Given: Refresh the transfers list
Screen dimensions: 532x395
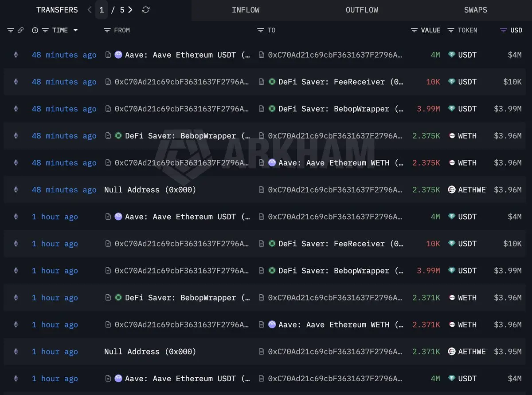Looking at the screenshot, I should [145, 10].
